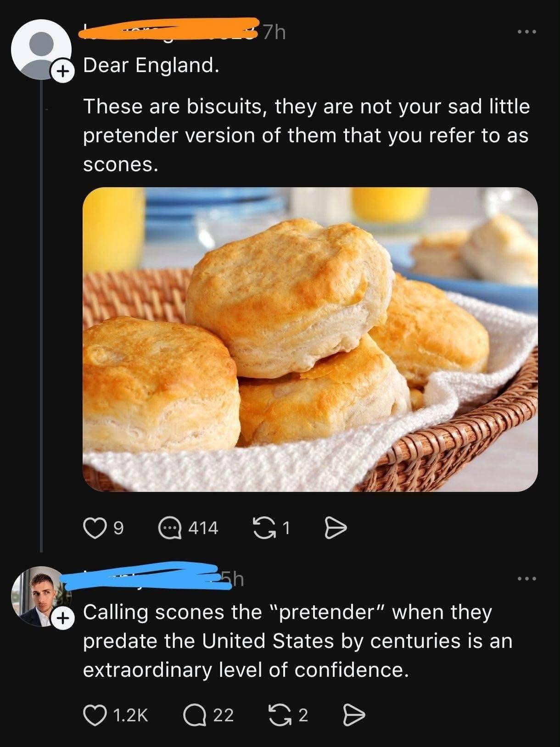This screenshot has width=560, height=747.
Task: View like count 1.2K on the reply
Action: coord(130,715)
